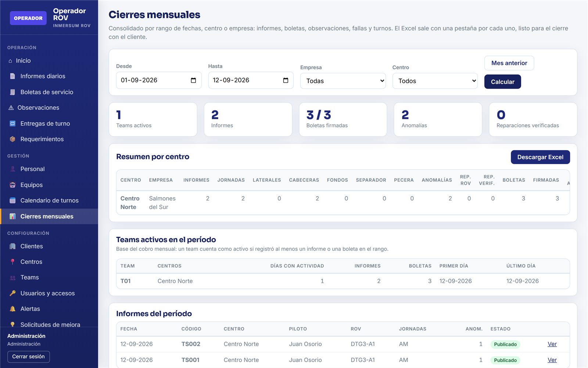Viewport: 588px width, 368px height.
Task: Click the Usuarios y accesos key icon
Action: (x=12, y=293)
